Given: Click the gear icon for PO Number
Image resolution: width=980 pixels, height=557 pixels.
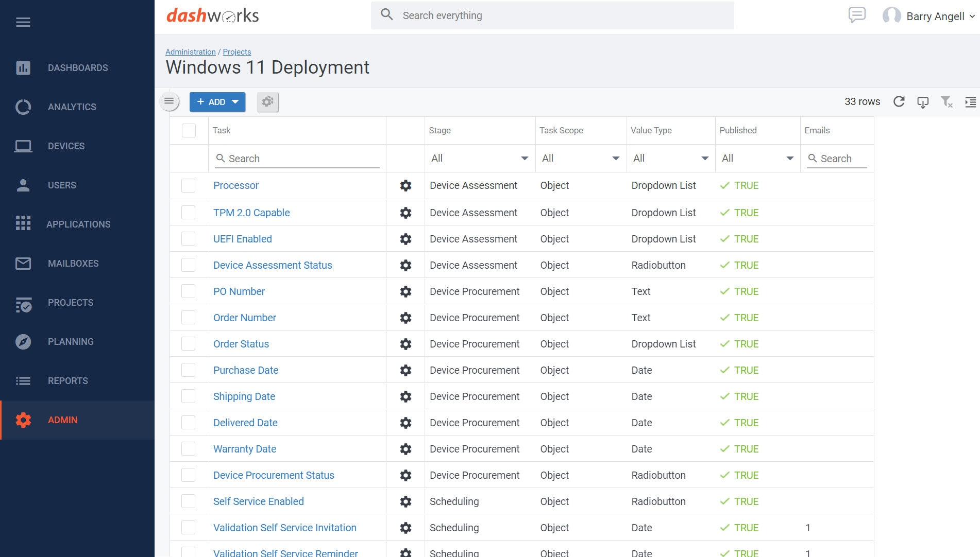Looking at the screenshot, I should (x=406, y=291).
